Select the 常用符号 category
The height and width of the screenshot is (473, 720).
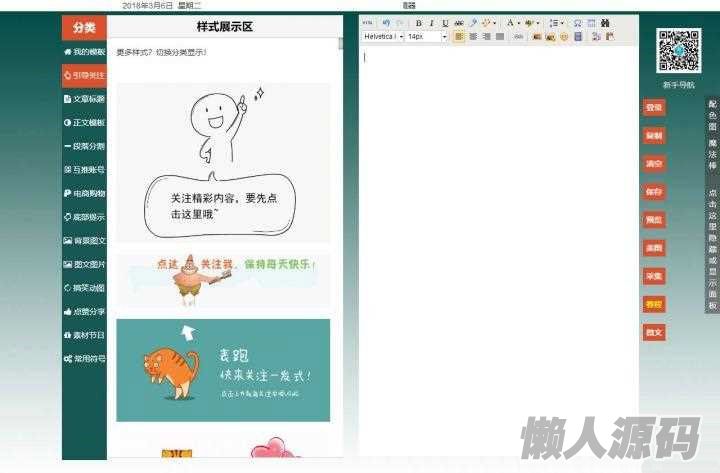pos(84,359)
